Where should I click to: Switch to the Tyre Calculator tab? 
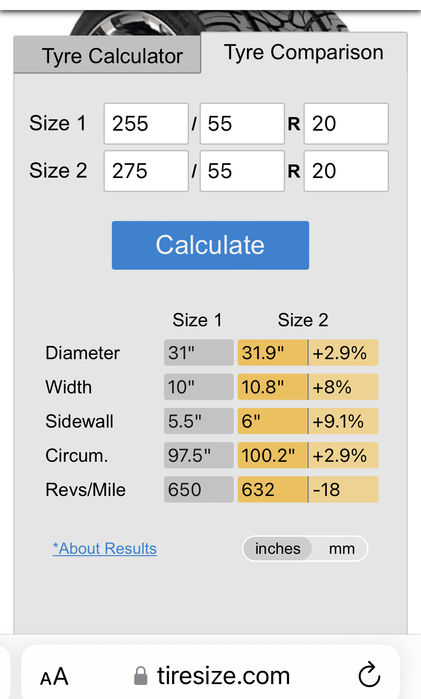tap(107, 55)
